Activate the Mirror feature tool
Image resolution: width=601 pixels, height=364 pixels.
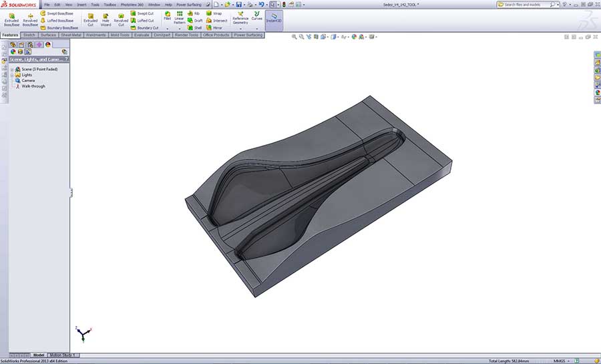pyautogui.click(x=214, y=28)
